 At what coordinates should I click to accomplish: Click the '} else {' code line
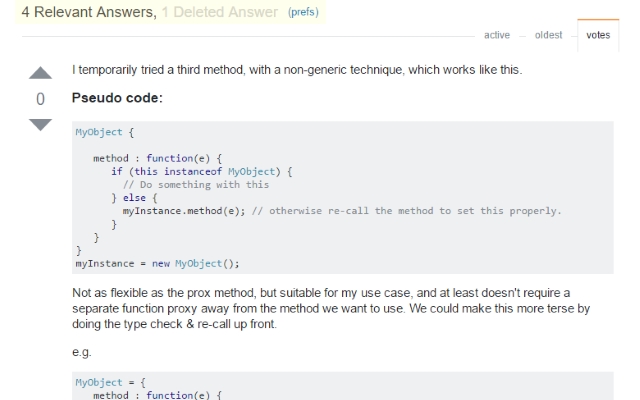pyautogui.click(x=134, y=198)
